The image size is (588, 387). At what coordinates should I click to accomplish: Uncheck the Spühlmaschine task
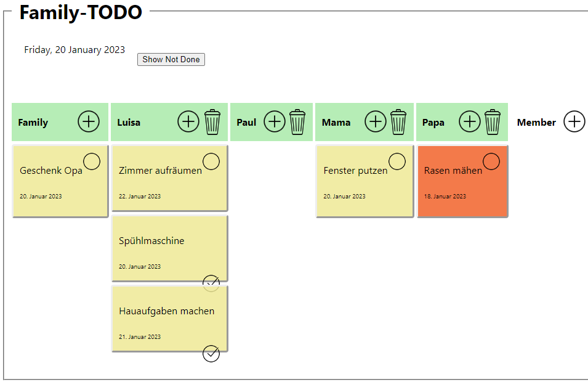click(211, 283)
